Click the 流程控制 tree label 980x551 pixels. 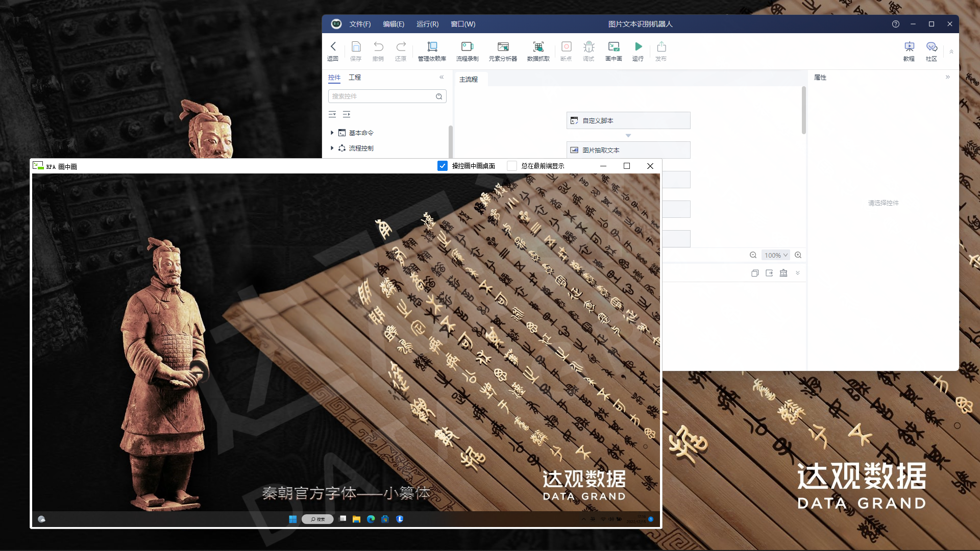click(x=361, y=148)
